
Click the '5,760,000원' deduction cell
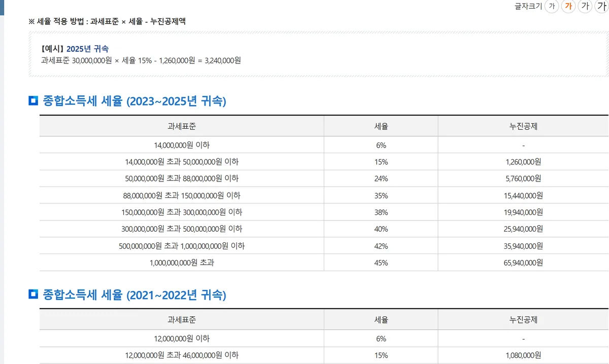click(523, 178)
